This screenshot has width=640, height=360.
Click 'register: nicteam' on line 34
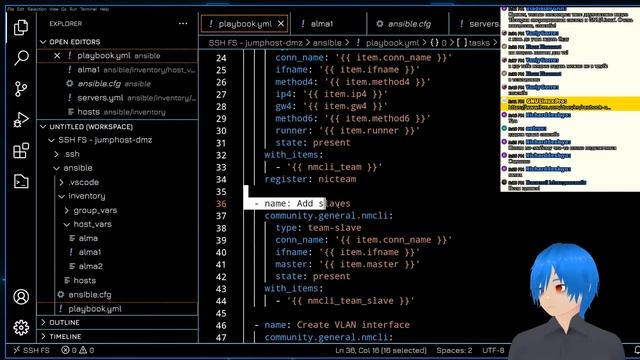310,179
